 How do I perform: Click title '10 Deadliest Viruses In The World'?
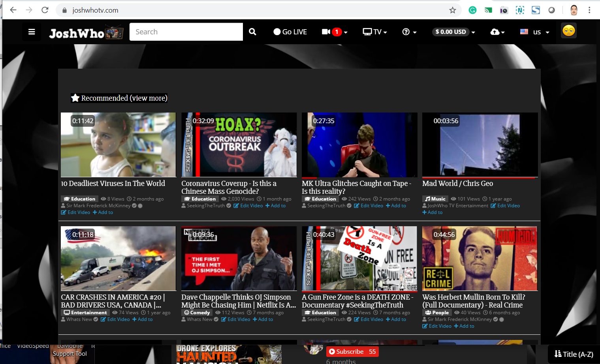pos(113,184)
